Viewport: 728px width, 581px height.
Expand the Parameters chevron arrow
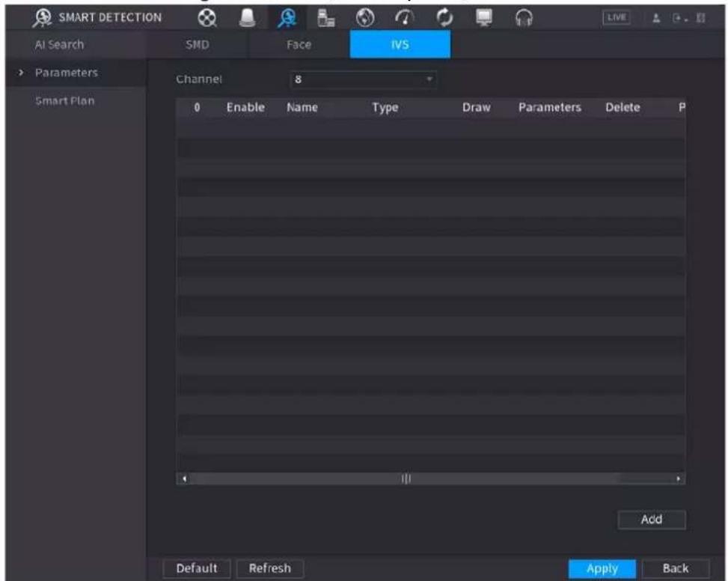click(21, 73)
